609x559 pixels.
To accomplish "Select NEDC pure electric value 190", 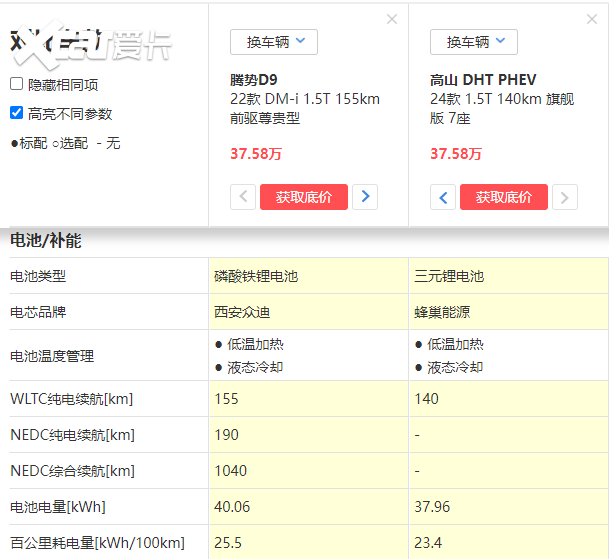I will 226,435.
